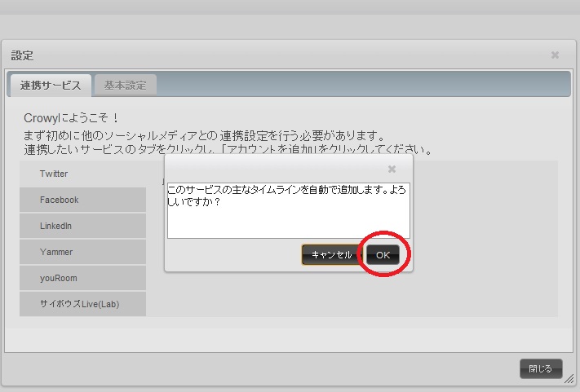This screenshot has width=580, height=392.
Task: Click the instruction line starting with まず初めに
Action: pyautogui.click(x=204, y=134)
